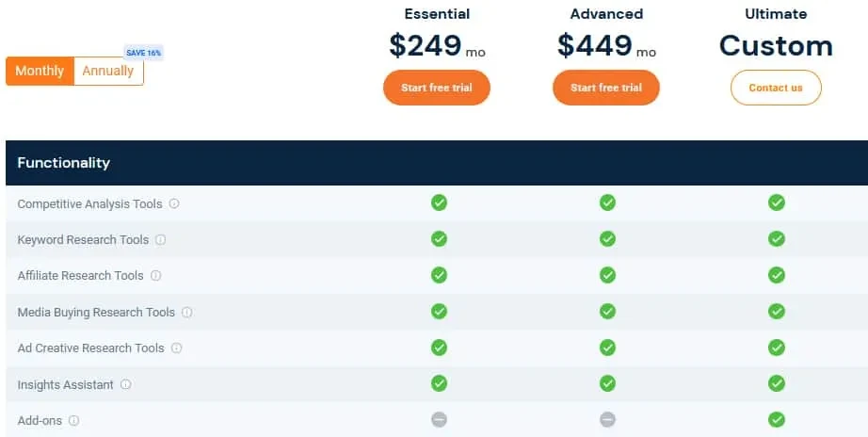Click the Insights Assistant info icon

coord(126,384)
